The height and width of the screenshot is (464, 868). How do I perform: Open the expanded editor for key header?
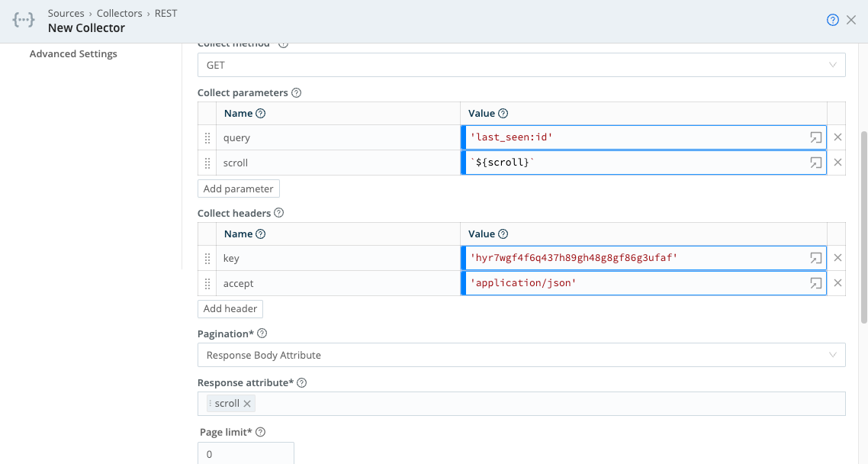pyautogui.click(x=815, y=258)
